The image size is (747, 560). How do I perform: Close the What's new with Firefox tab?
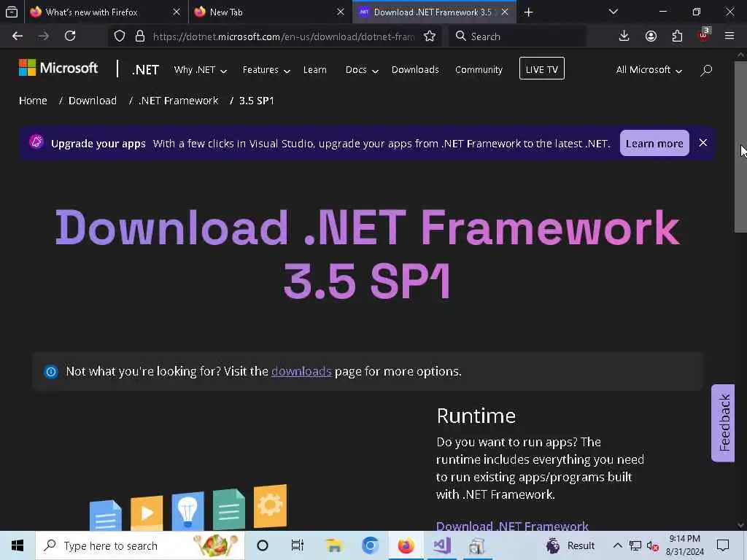[x=177, y=12]
